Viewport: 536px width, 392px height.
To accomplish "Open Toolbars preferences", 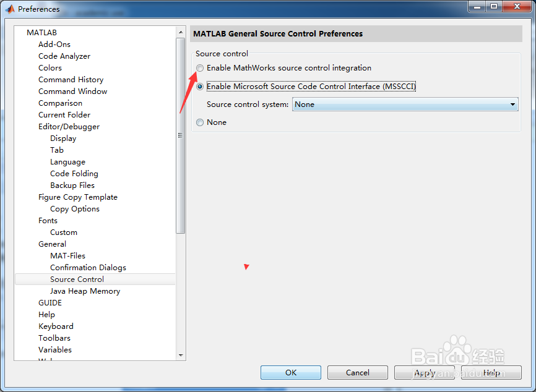I will click(x=54, y=338).
